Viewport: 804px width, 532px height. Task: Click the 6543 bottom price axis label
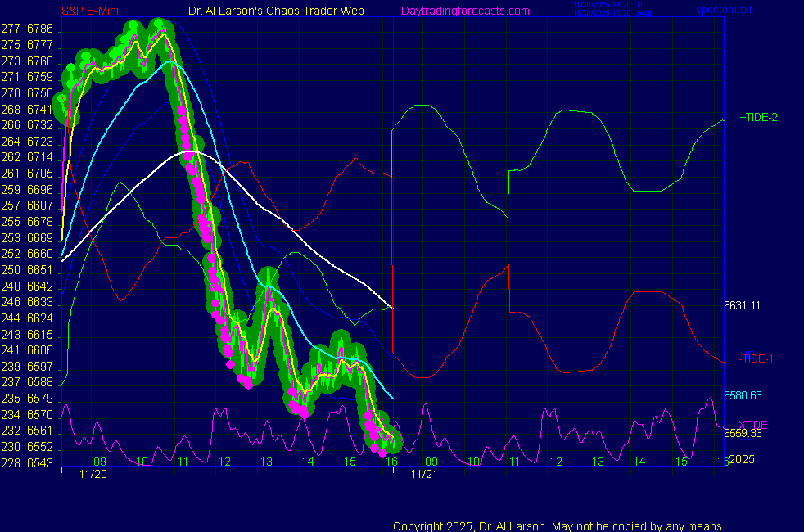pos(39,463)
